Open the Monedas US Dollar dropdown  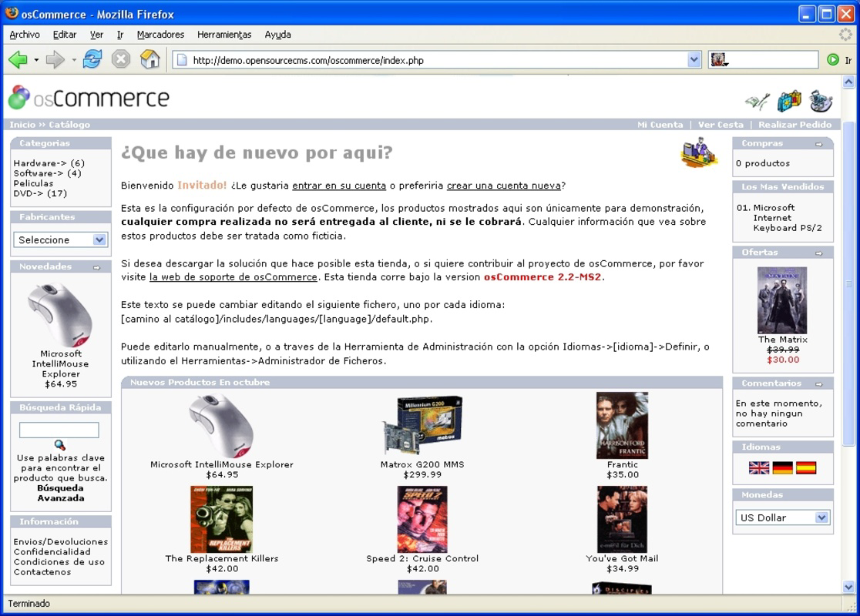(782, 517)
